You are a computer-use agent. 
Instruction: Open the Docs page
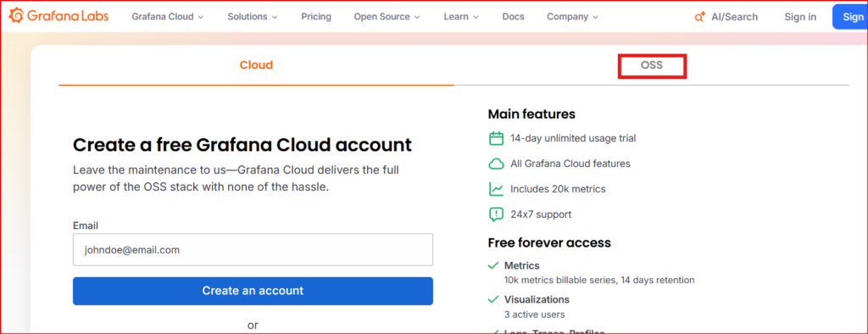coord(513,17)
